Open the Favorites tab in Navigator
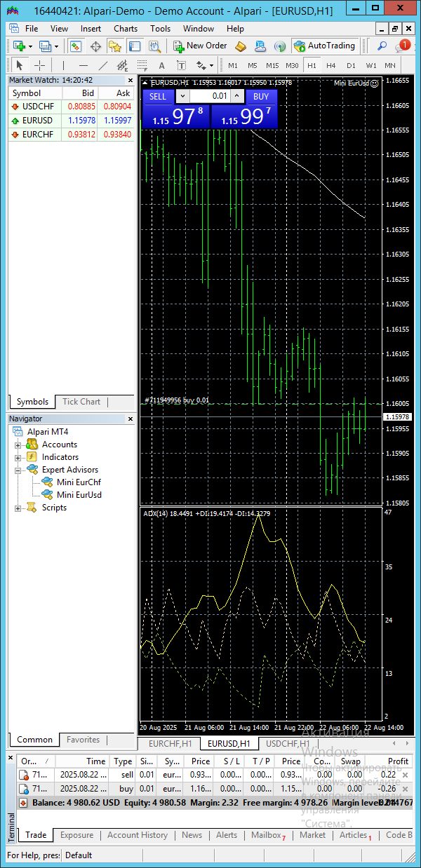Viewport: 421px width, 868px height. tap(83, 740)
